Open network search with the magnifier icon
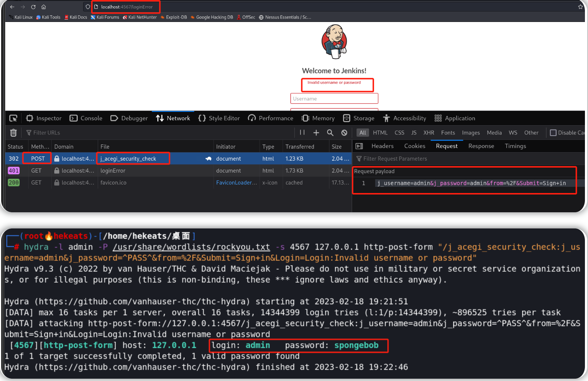This screenshot has height=381, width=588. [x=330, y=133]
